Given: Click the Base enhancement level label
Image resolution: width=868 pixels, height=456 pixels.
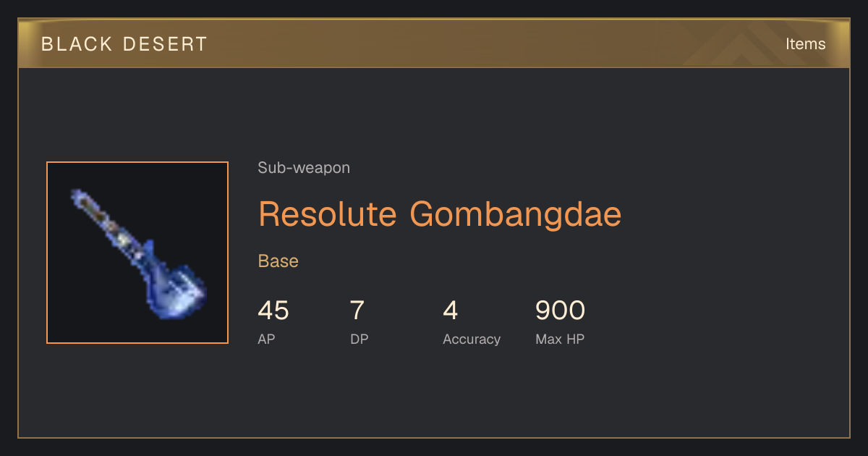Looking at the screenshot, I should click(278, 261).
